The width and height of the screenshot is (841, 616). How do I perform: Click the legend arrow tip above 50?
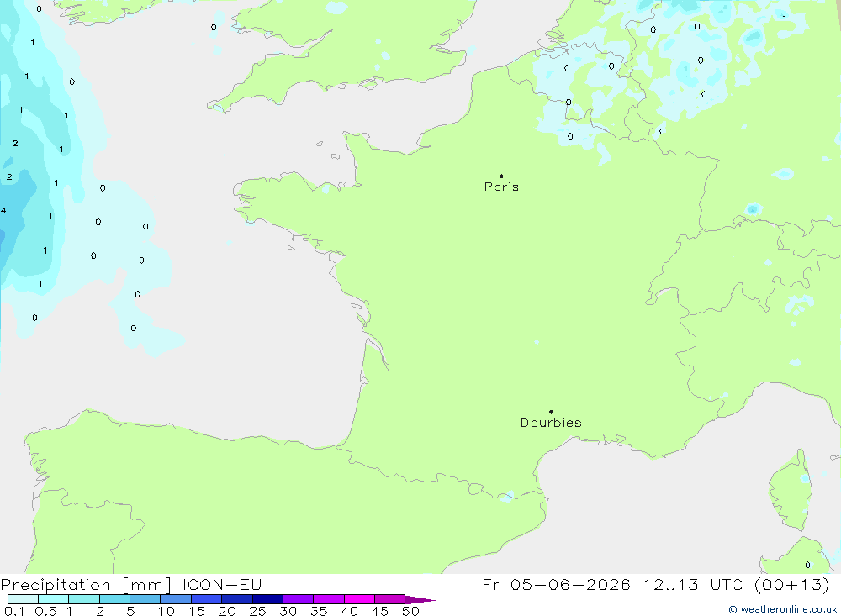coord(420,600)
